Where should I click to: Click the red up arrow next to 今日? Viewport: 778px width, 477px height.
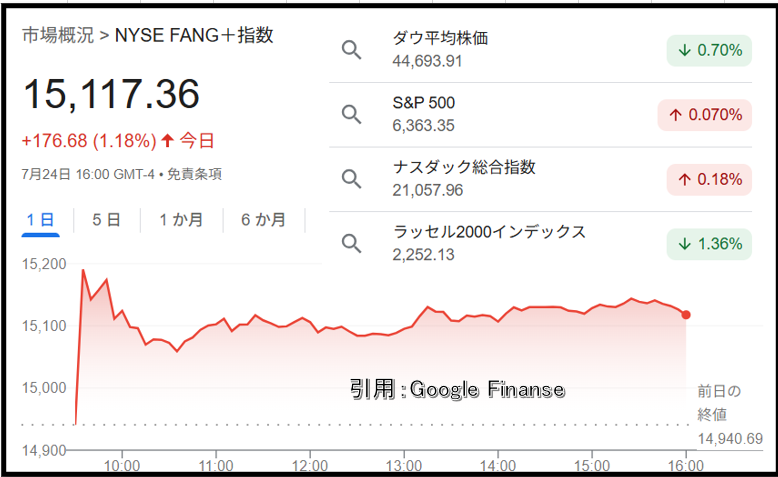tap(167, 140)
